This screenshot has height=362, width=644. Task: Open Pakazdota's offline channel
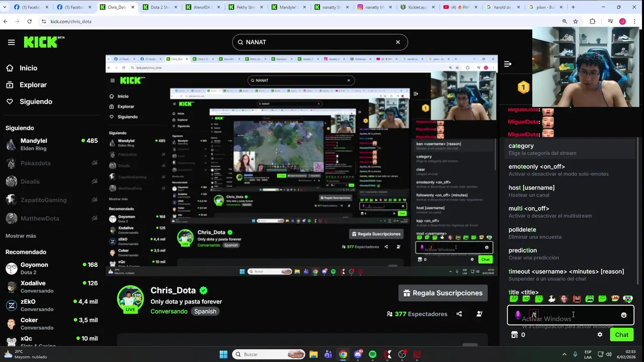coord(51,163)
